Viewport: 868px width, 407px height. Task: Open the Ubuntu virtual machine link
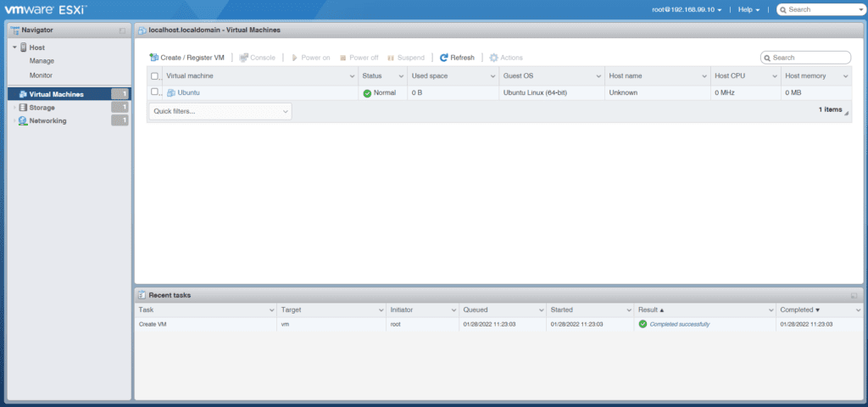click(188, 92)
